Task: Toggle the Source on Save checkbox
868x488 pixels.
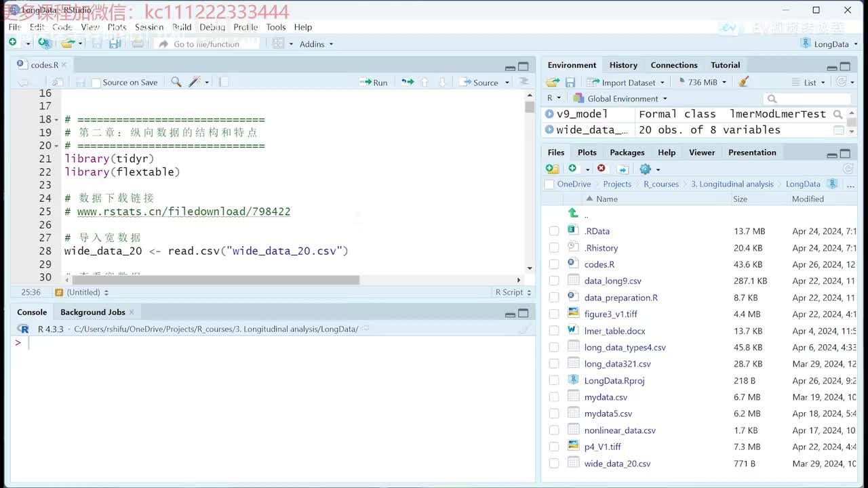Action: tap(96, 83)
